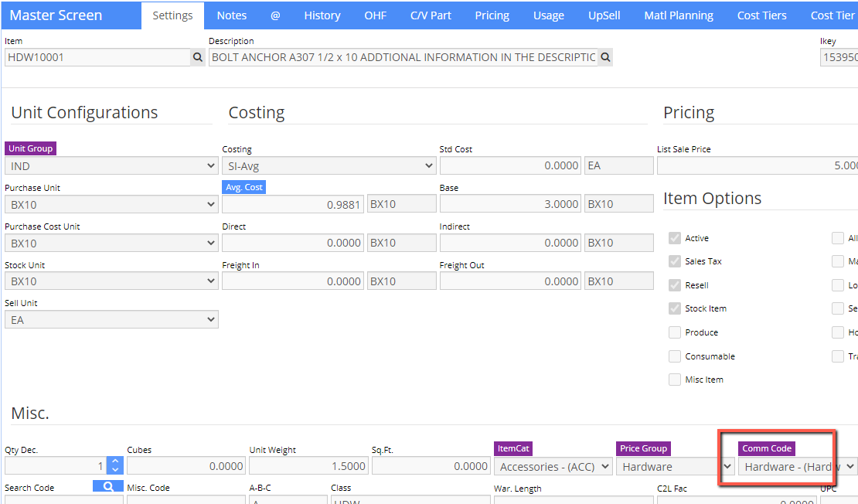Click the Search Code magnifier button
The height and width of the screenshot is (504, 858).
pos(107,486)
